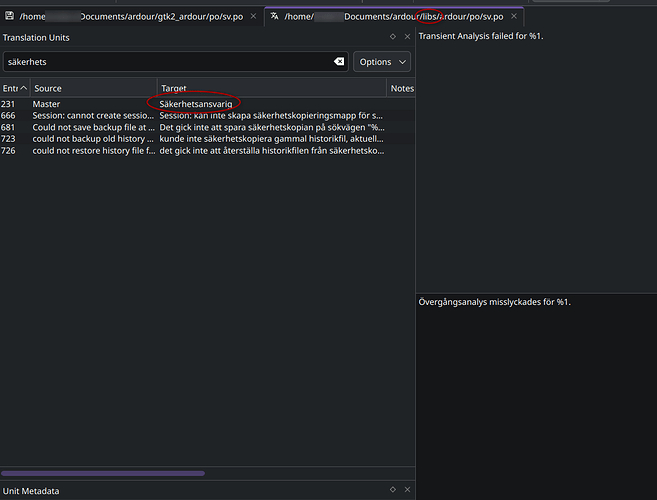Close the Translation Units panel
The width and height of the screenshot is (657, 500).
pos(407,37)
